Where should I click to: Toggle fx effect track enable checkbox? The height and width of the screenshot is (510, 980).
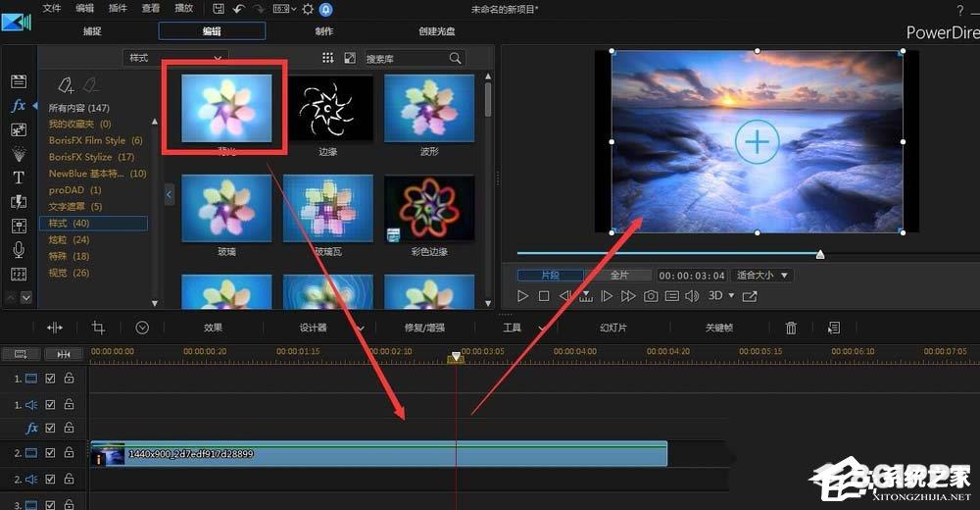[51, 428]
